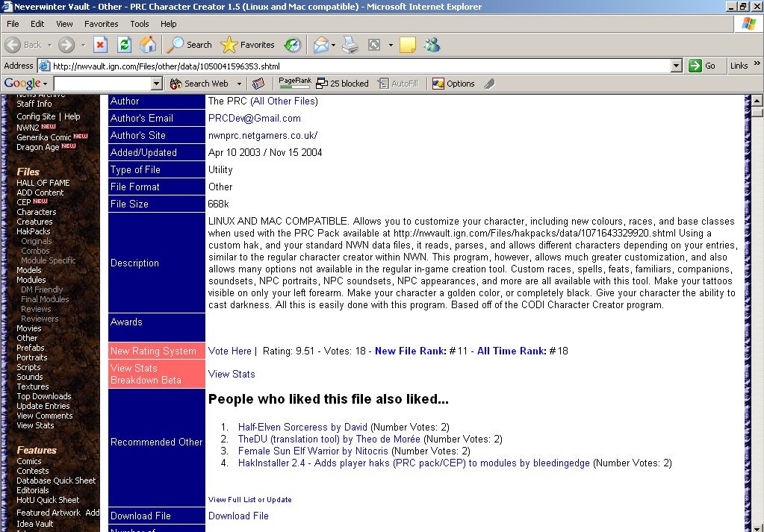
Task: Open the Vote Here link
Action: click(x=229, y=351)
